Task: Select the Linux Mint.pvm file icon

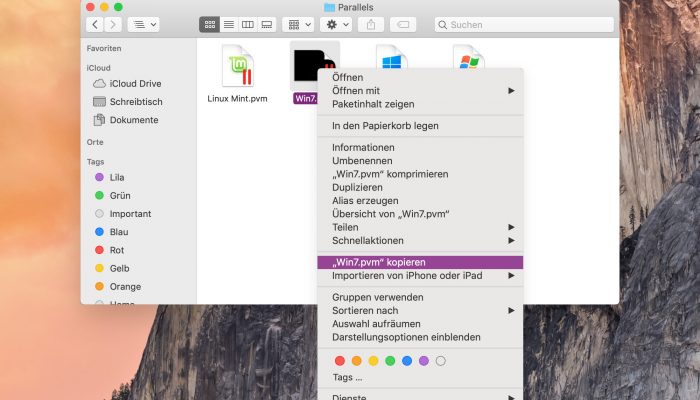Action: point(238,66)
